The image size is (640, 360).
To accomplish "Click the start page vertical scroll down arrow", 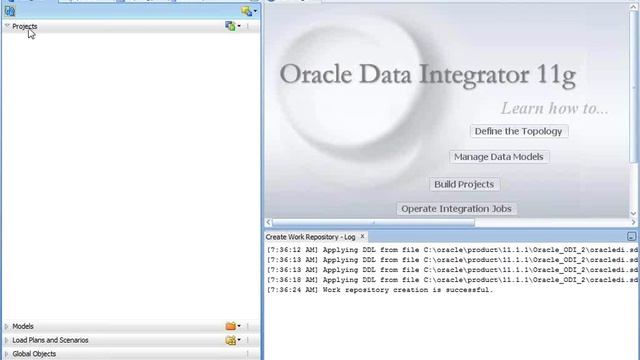I will [x=633, y=213].
